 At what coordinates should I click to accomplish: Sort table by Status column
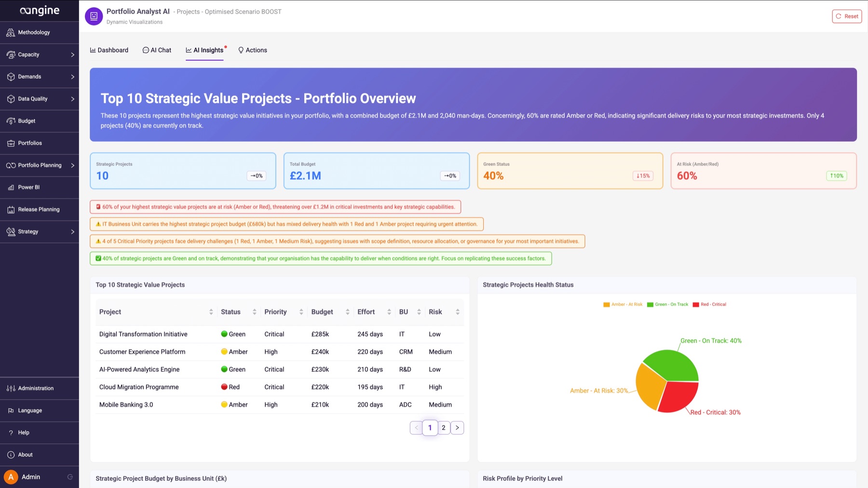click(254, 312)
